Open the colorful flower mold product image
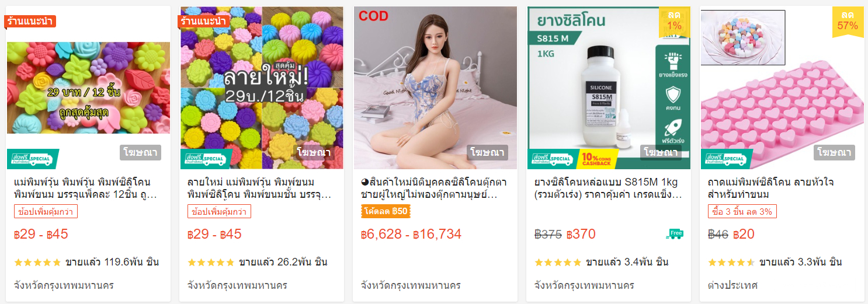 [88, 88]
